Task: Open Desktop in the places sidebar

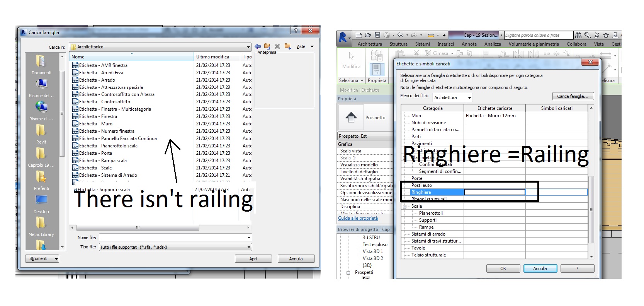Action: [41, 203]
